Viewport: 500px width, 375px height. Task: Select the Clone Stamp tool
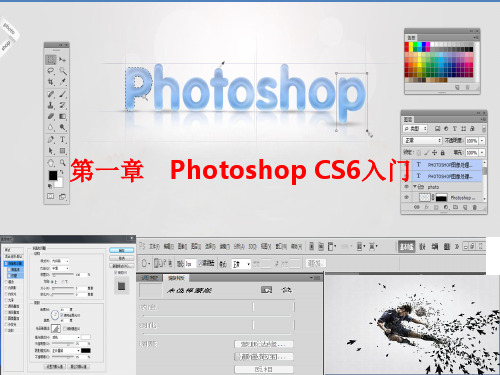(x=51, y=105)
